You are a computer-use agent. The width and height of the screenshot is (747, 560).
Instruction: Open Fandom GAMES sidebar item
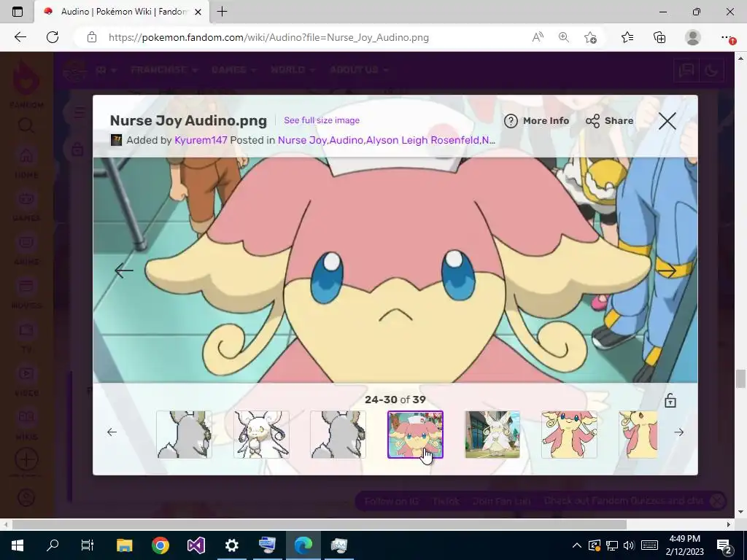(x=26, y=206)
